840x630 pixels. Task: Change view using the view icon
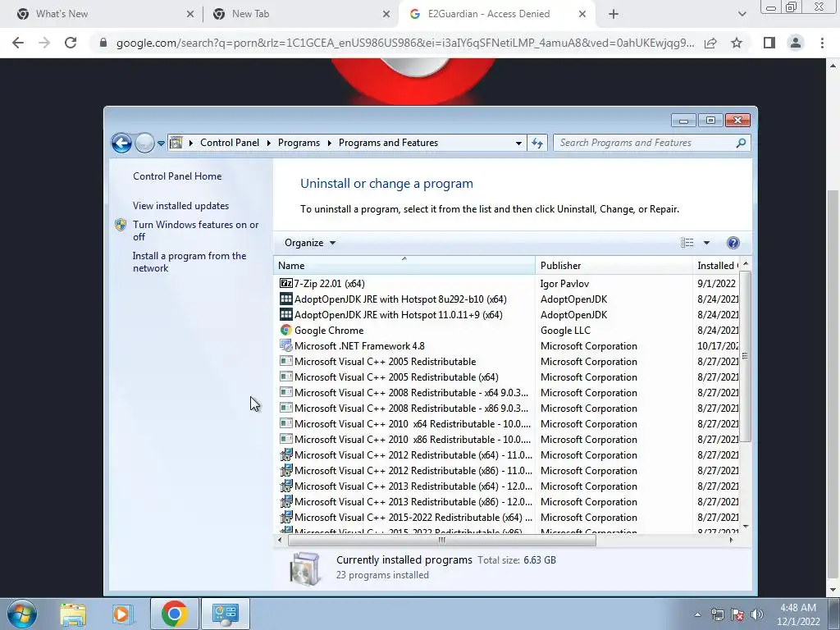point(687,243)
